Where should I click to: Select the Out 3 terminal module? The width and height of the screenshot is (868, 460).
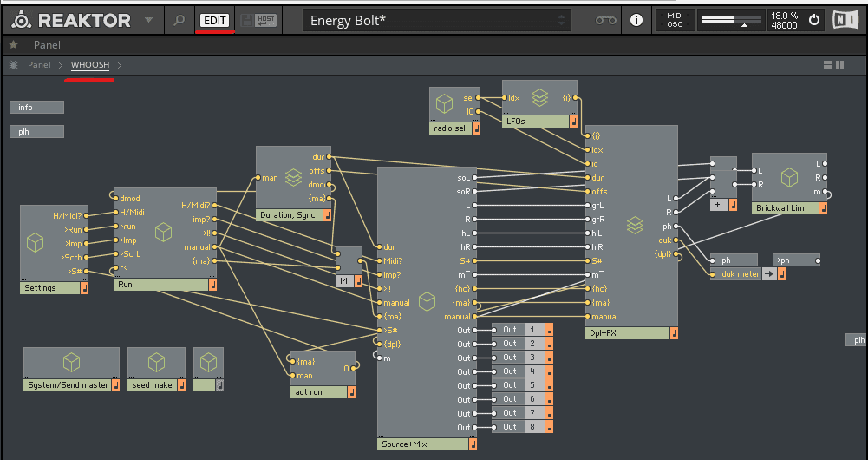(521, 358)
